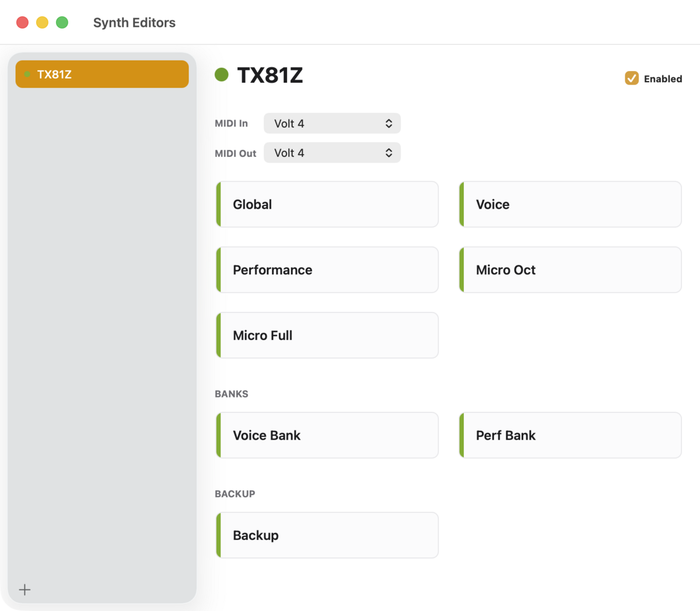Open the Global editor
The height and width of the screenshot is (611, 700).
point(327,204)
